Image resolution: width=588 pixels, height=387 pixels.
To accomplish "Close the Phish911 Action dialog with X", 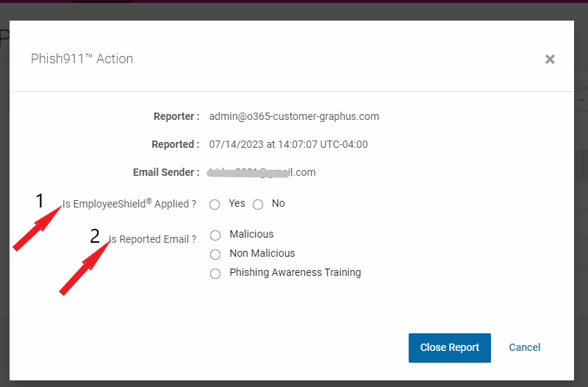I will (x=550, y=60).
